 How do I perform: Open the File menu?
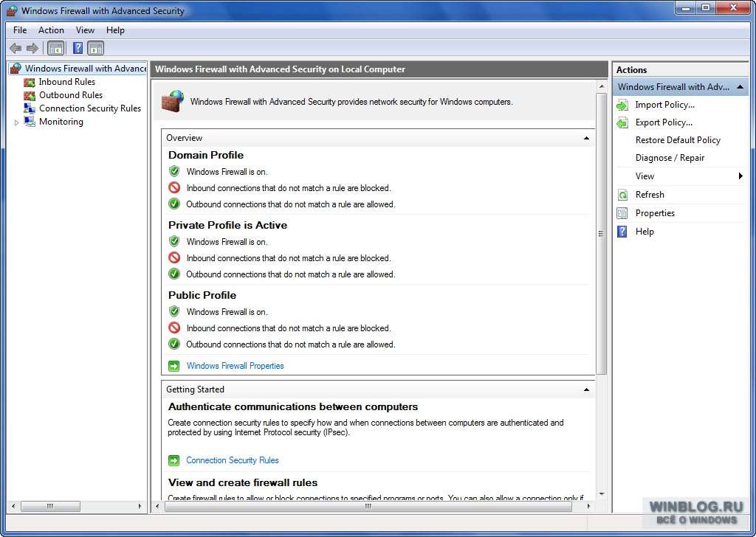tap(20, 30)
